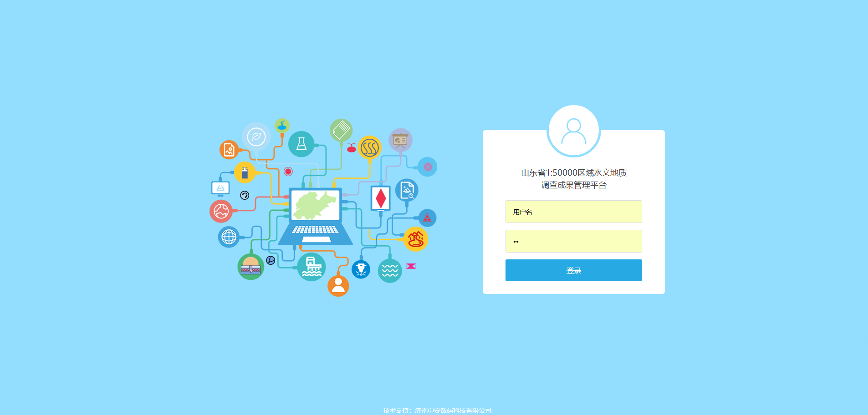
Task: Click the user avatar circle above the title
Action: point(573,130)
